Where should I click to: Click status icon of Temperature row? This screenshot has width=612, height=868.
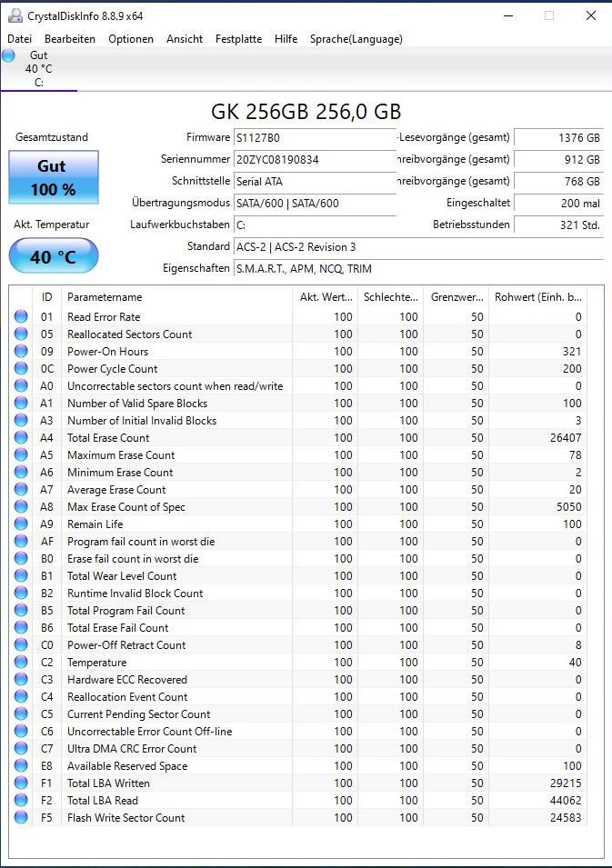(x=21, y=662)
